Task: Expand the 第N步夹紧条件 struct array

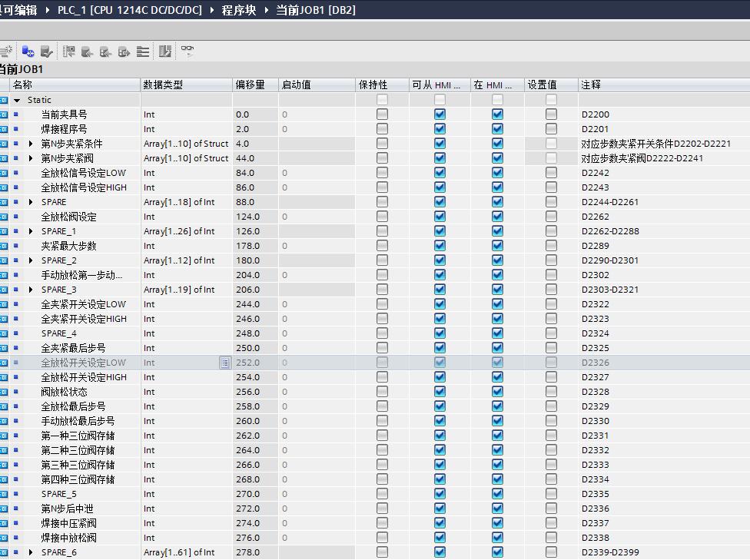Action: click(x=31, y=144)
